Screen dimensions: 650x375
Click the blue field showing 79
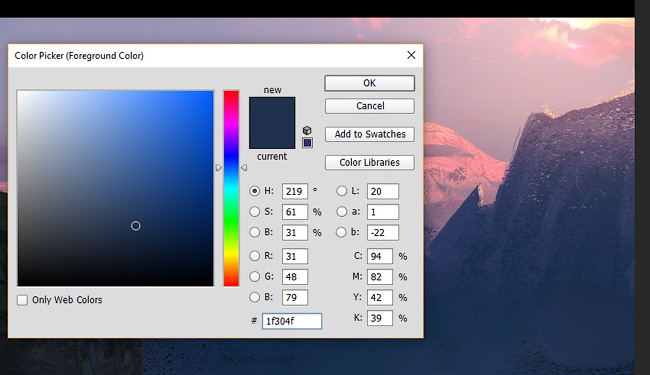click(295, 297)
